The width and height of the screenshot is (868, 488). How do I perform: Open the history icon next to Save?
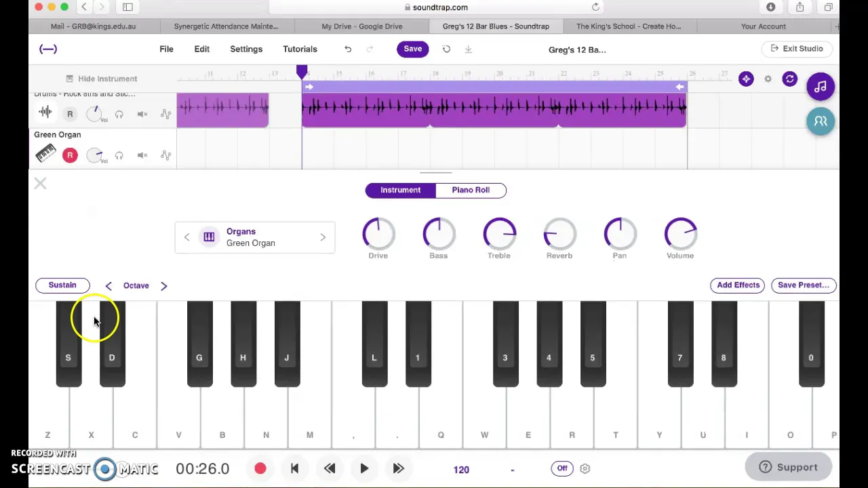pos(446,49)
